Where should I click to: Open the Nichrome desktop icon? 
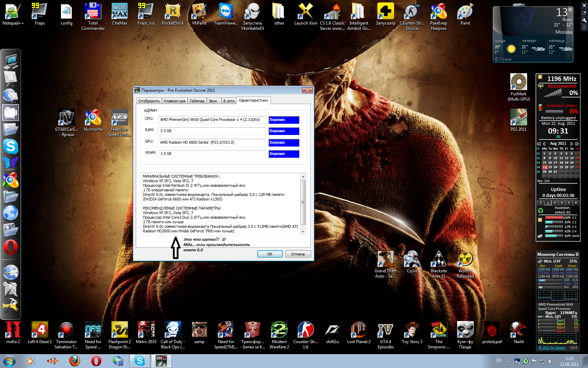point(93,120)
